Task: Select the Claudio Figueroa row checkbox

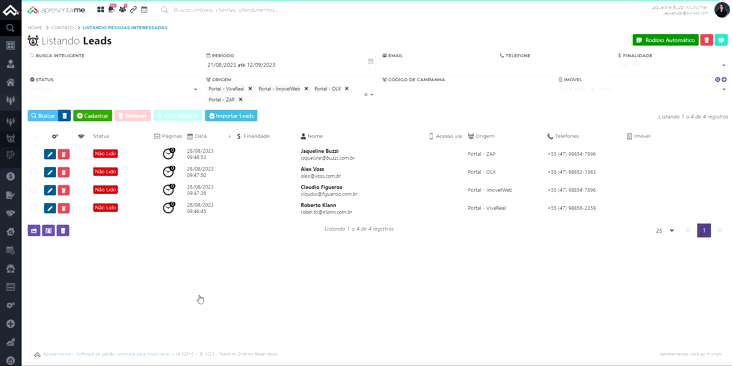Action: pyautogui.click(x=33, y=190)
